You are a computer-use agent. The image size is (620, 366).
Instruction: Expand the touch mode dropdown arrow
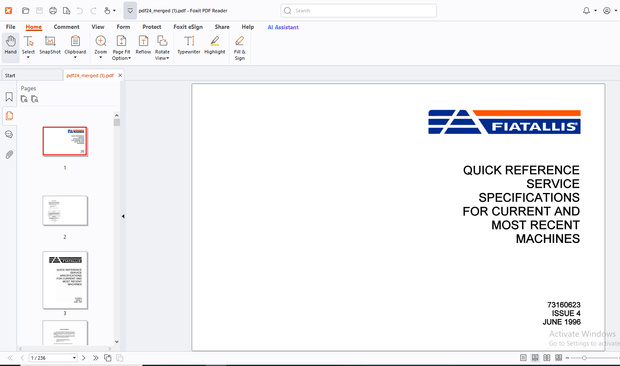114,11
